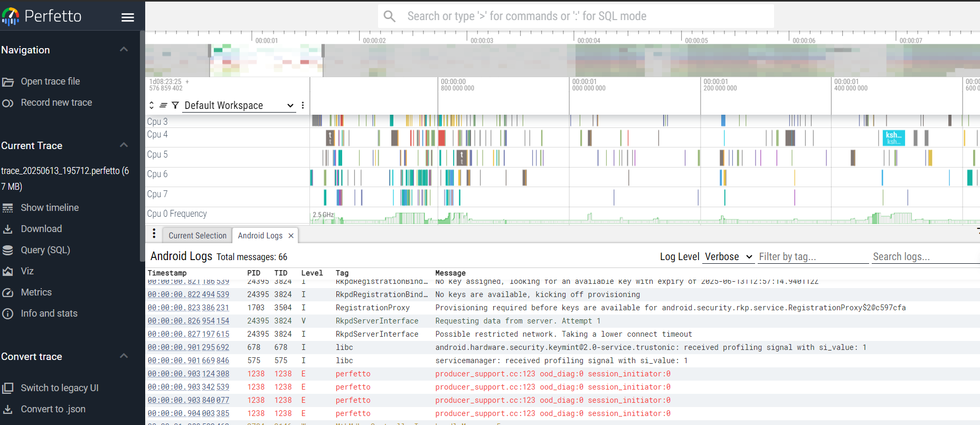The width and height of the screenshot is (980, 425).
Task: Click timestamp 00:00:00.822494539 link
Action: click(189, 294)
